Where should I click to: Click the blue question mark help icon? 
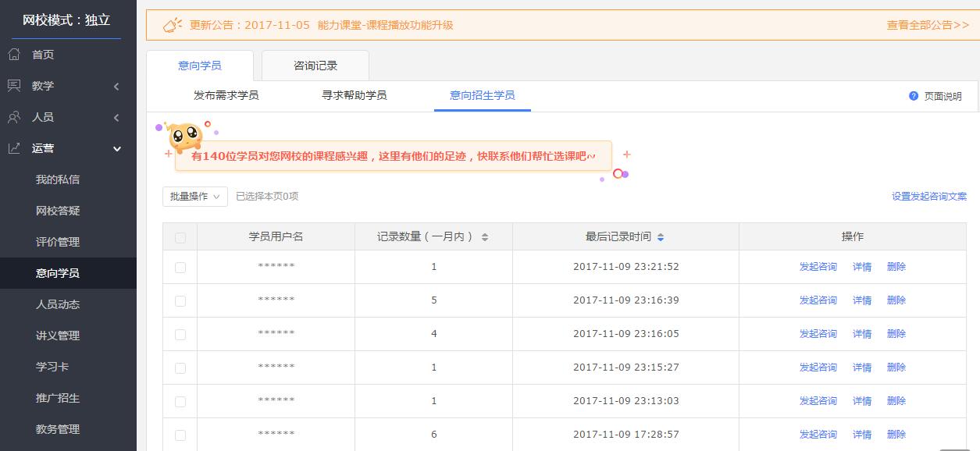click(x=914, y=96)
